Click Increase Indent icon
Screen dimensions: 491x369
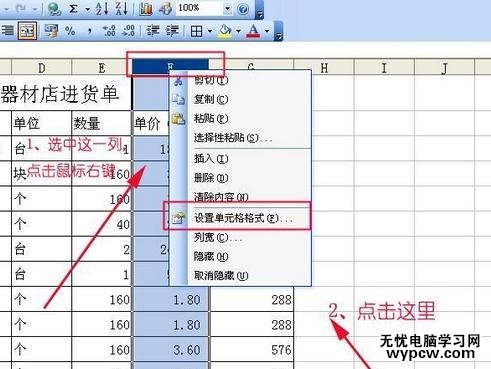173,31
